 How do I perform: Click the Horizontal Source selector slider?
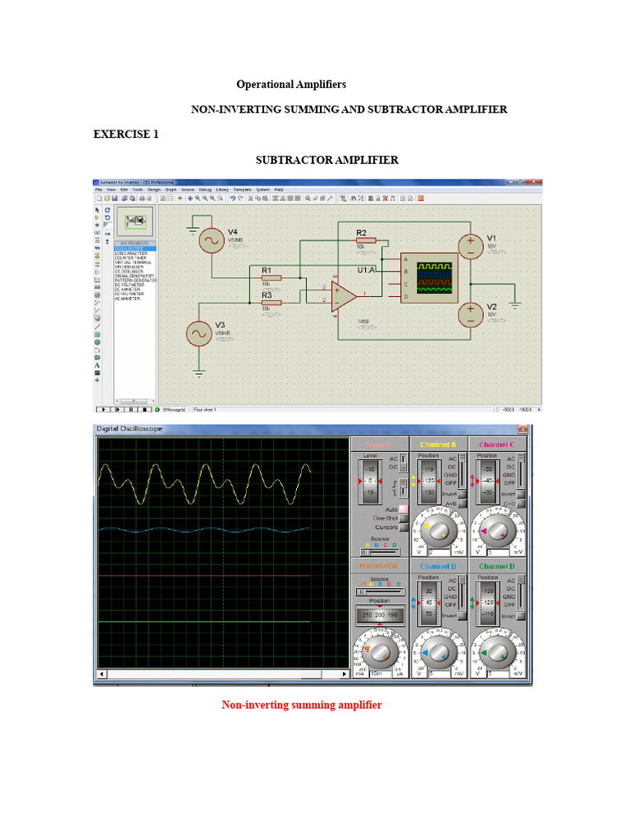(x=380, y=592)
